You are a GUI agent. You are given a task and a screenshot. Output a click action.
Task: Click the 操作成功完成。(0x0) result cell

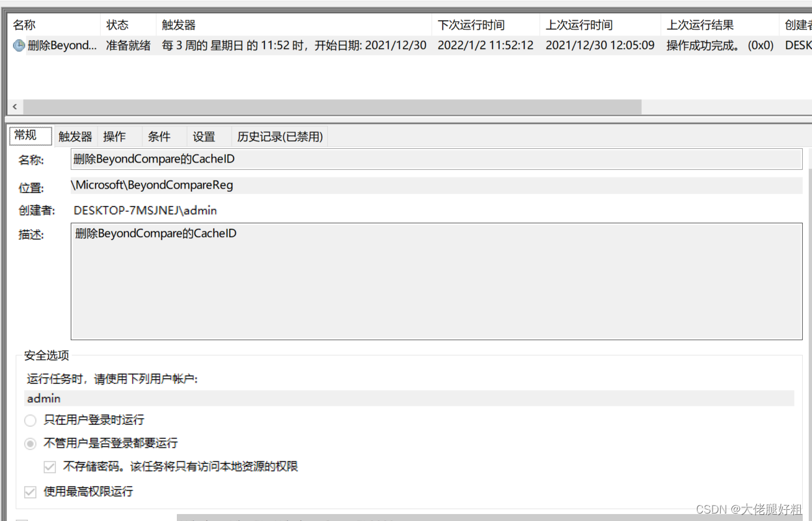coord(720,45)
